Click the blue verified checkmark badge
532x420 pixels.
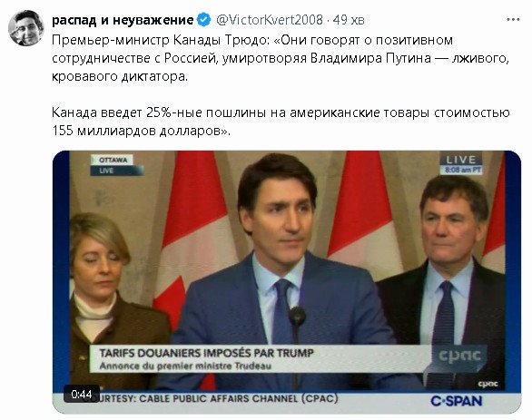click(203, 20)
